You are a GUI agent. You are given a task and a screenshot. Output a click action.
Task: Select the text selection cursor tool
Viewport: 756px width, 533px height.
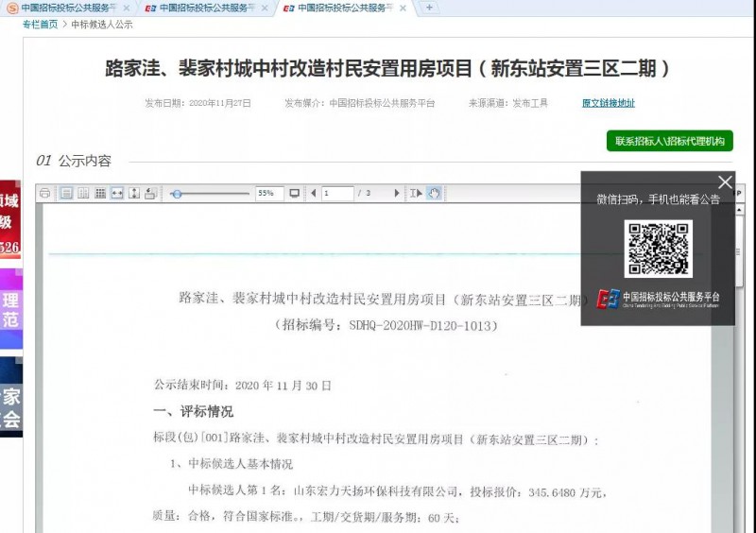pos(416,194)
